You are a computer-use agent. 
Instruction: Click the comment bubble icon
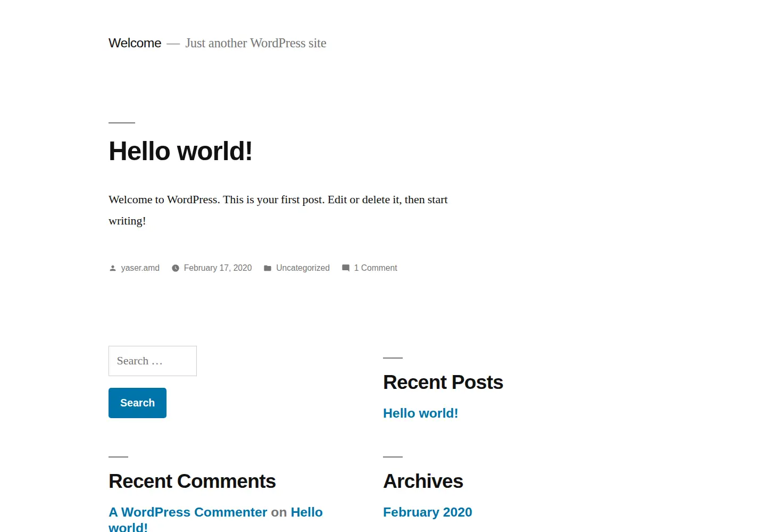point(346,268)
